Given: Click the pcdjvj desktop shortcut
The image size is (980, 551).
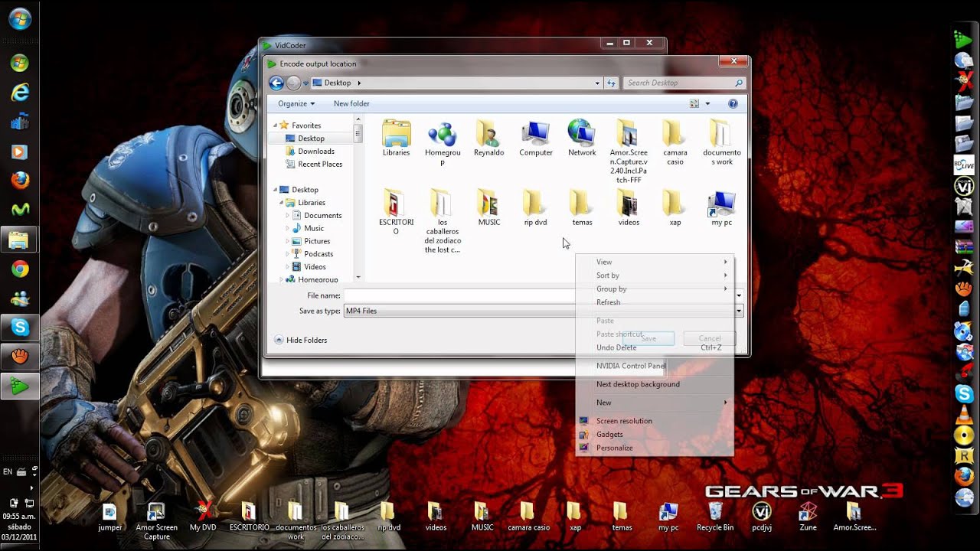Looking at the screenshot, I should coord(762,517).
